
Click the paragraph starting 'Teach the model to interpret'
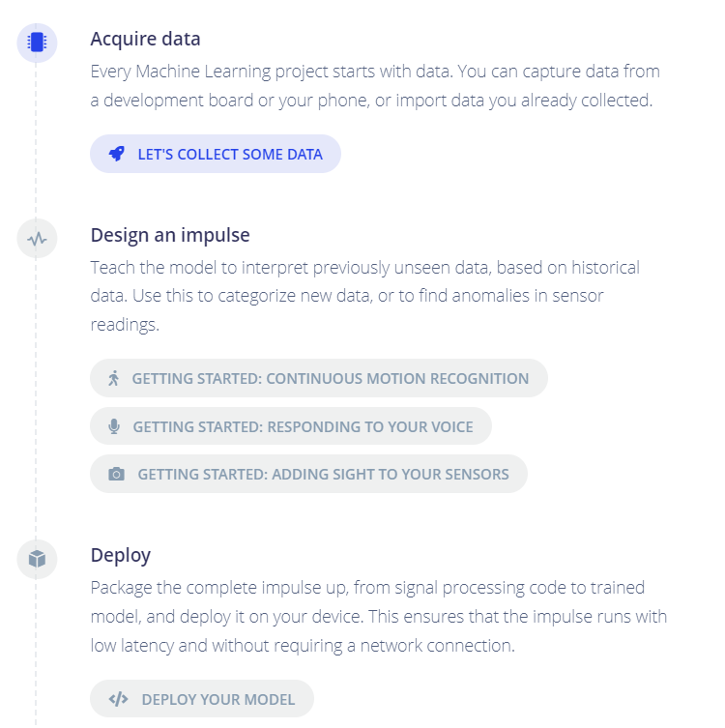pyautogui.click(x=364, y=296)
